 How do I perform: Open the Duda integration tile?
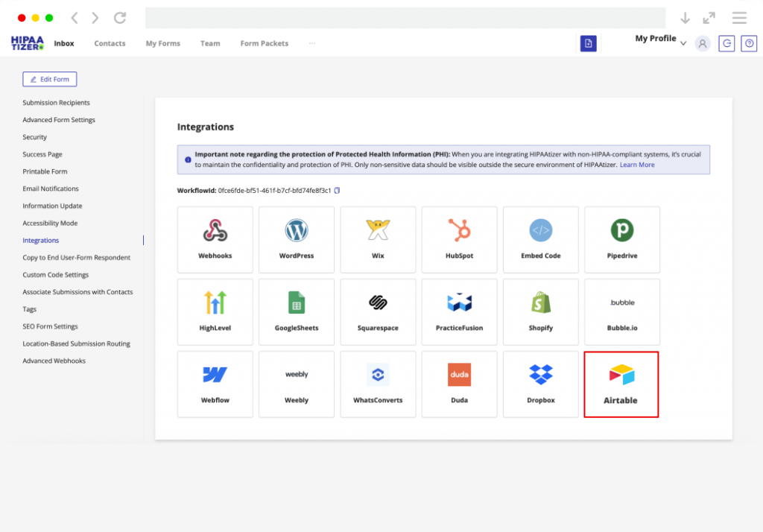[x=459, y=384]
